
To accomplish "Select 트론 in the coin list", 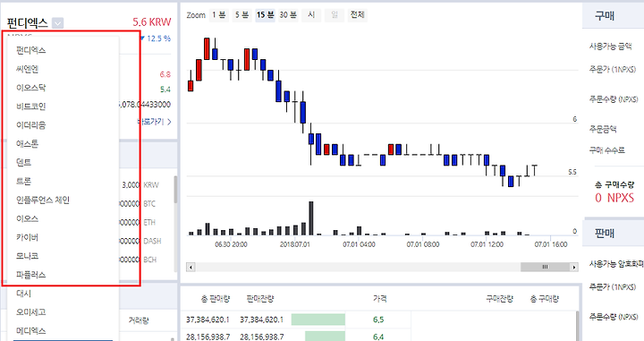I will click(x=23, y=181).
